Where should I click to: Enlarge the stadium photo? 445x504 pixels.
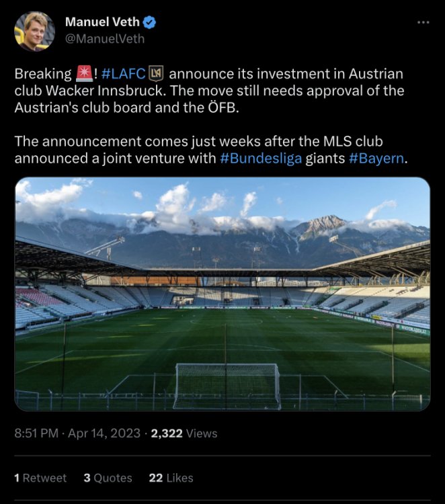(222, 294)
